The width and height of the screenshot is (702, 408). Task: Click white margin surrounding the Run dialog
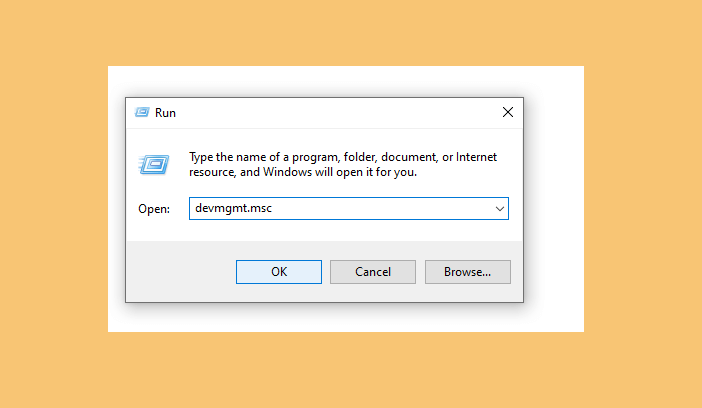coord(554,199)
